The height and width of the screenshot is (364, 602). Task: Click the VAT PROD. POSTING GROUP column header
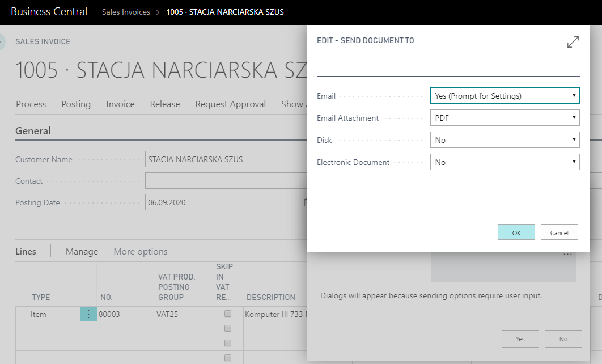[176, 287]
